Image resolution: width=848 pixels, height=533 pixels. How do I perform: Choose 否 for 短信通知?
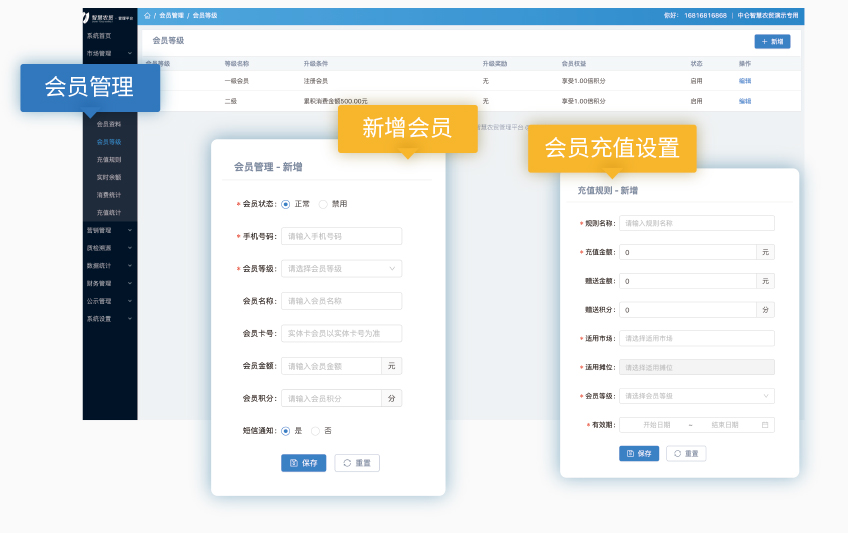click(316, 431)
